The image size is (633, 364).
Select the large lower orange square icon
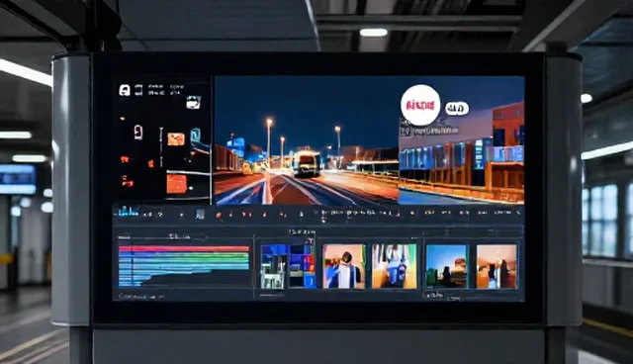[176, 184]
